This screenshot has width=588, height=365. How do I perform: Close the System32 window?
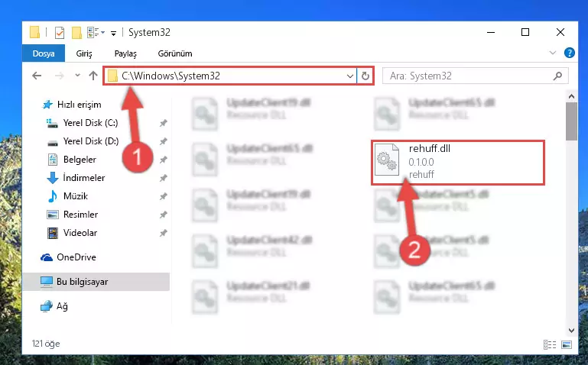pos(560,33)
